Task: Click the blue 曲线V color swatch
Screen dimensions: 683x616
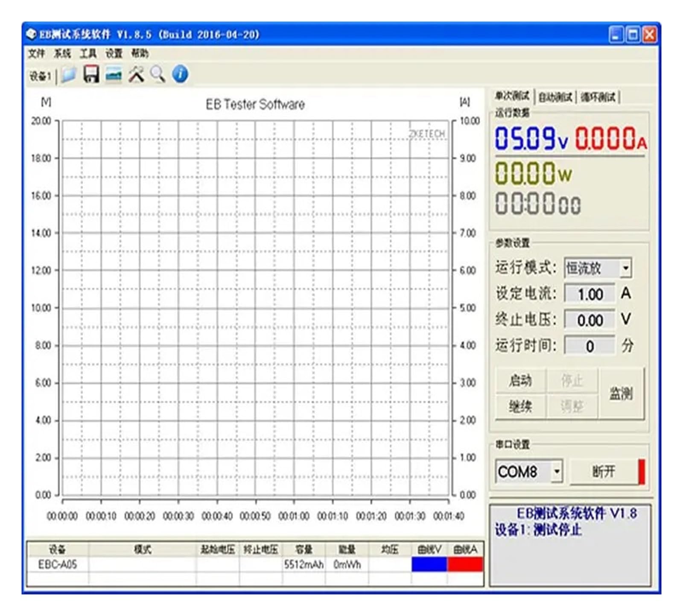Action: [429, 564]
